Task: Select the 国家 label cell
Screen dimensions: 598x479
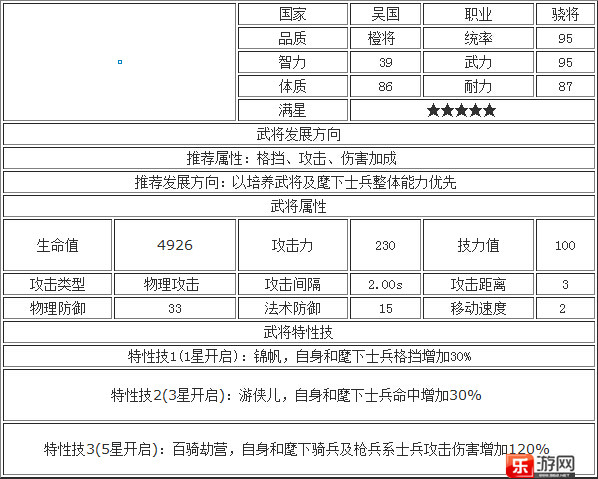Action: (293, 14)
